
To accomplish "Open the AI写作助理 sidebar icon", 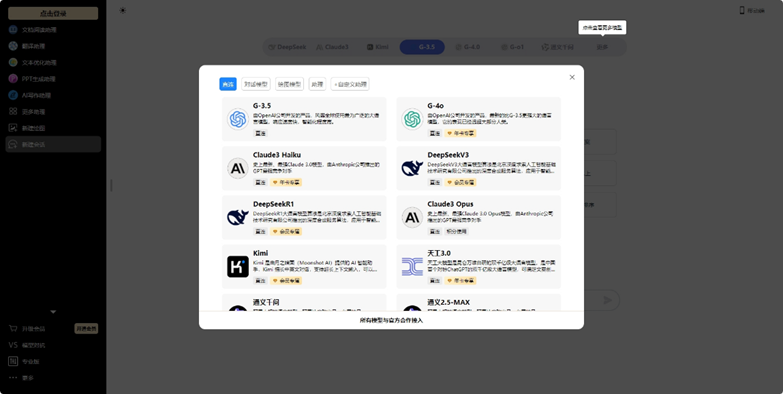I will [13, 95].
